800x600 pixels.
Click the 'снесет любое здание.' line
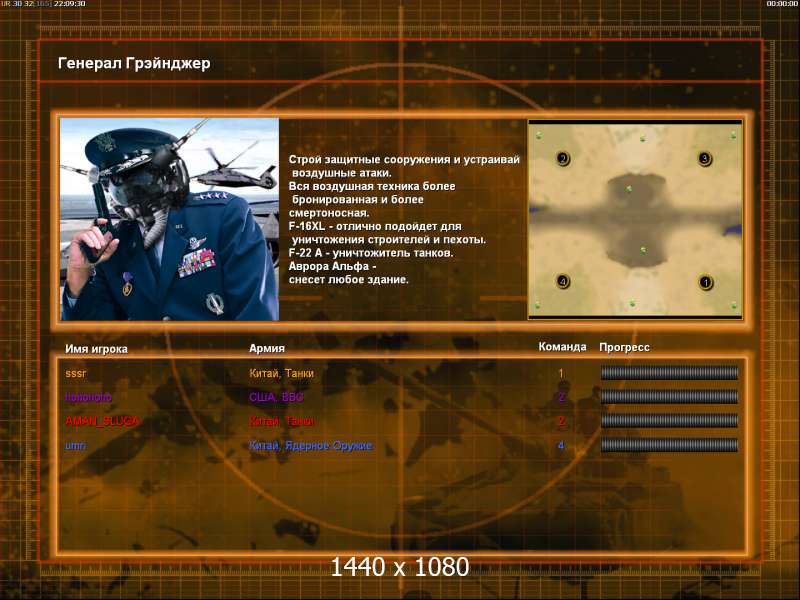348,279
